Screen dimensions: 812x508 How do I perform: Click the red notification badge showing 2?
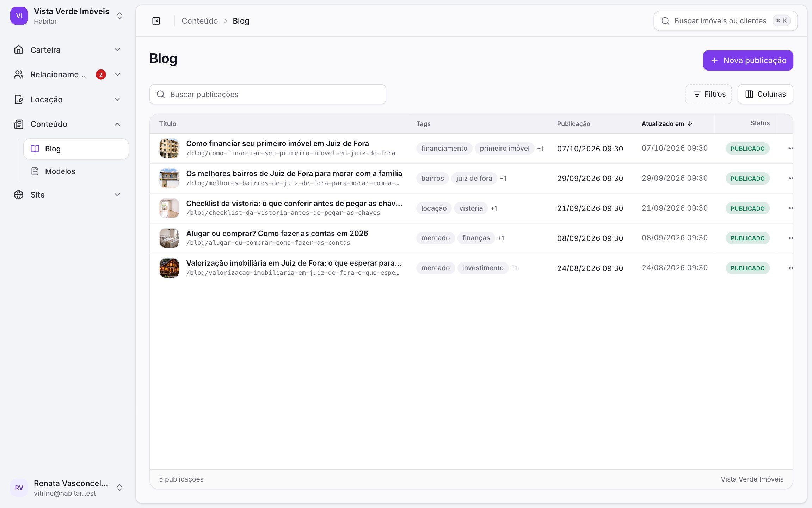[x=101, y=74]
